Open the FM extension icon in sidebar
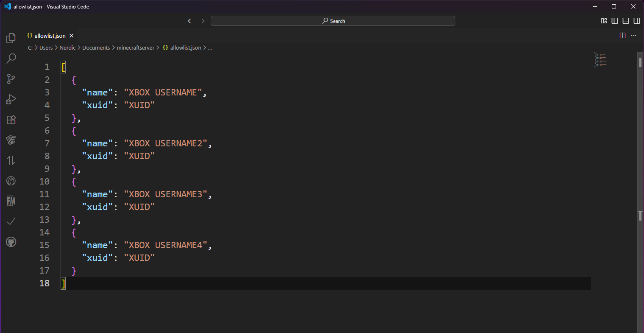The height and width of the screenshot is (333, 644). [x=11, y=201]
